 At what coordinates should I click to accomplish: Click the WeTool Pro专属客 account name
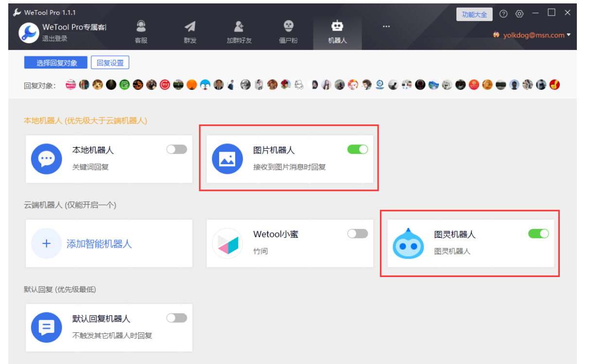(x=74, y=27)
